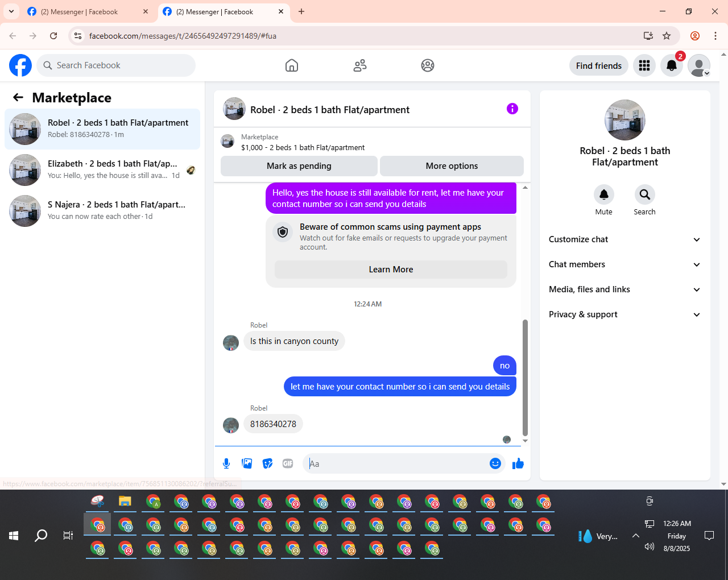Image resolution: width=728 pixels, height=580 pixels.
Task: Open Robel's conversation in the list
Action: click(102, 129)
